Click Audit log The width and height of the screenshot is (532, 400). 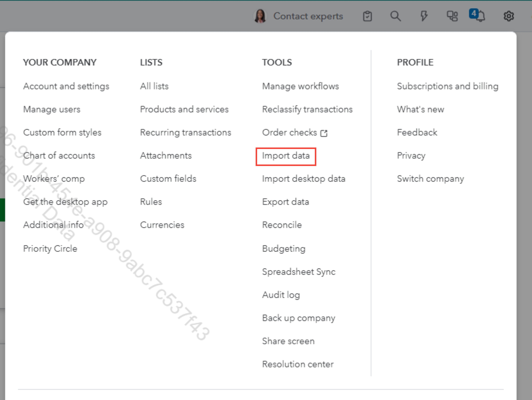[281, 295]
